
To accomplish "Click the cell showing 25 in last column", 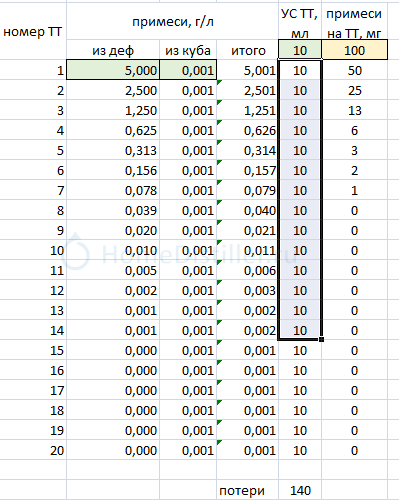I will click(x=354, y=90).
